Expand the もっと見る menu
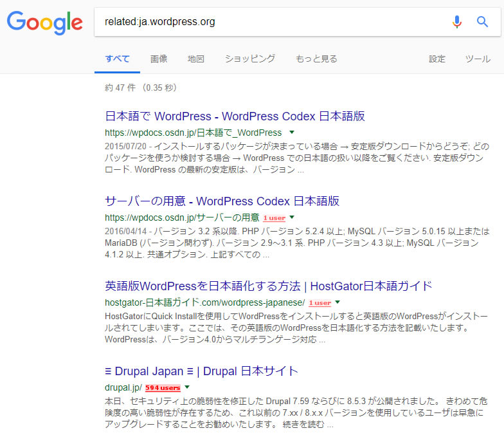The height and width of the screenshot is (435, 504). pos(316,59)
